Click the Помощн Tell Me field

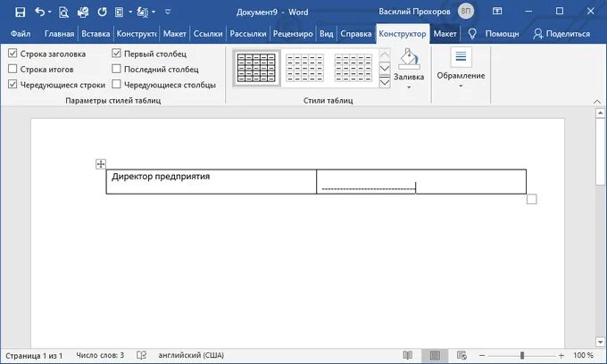pyautogui.click(x=502, y=34)
